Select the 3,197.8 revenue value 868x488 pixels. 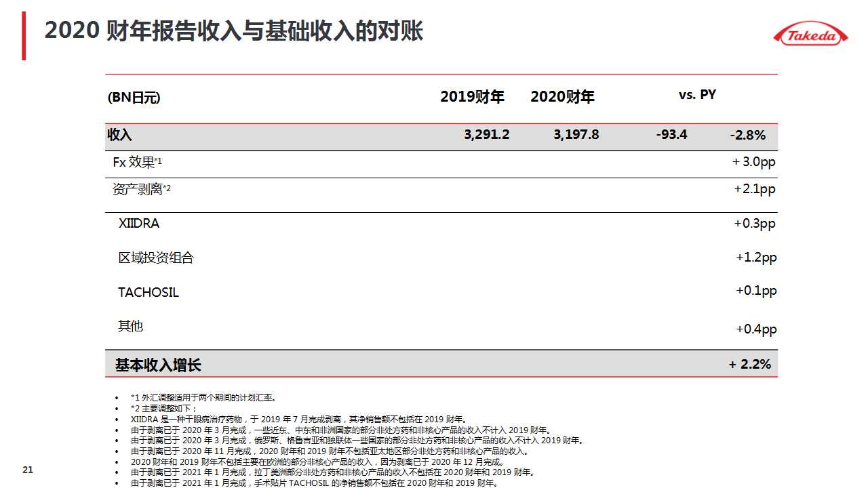[x=576, y=135]
